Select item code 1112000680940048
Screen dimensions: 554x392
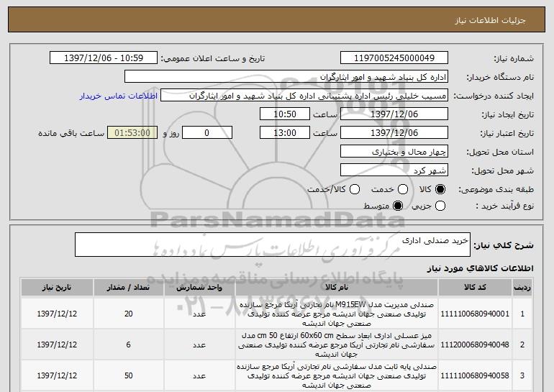[475, 345]
